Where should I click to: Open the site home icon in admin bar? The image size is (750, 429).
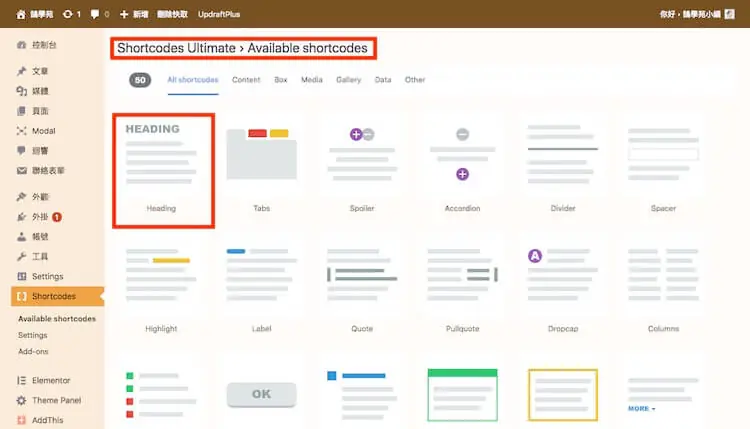(21, 14)
